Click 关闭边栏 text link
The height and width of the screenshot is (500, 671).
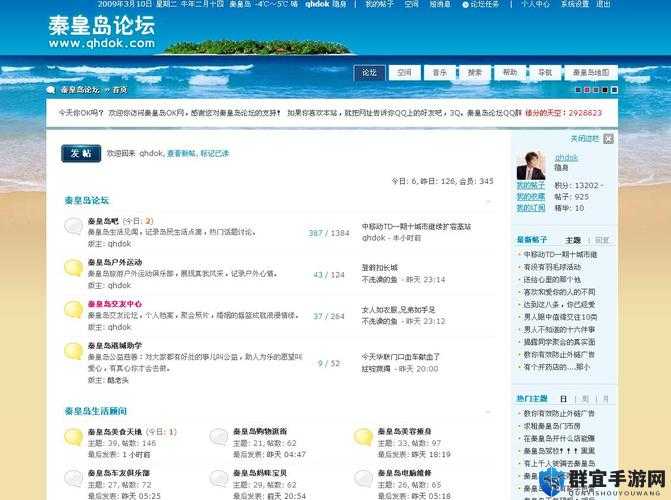coord(585,139)
